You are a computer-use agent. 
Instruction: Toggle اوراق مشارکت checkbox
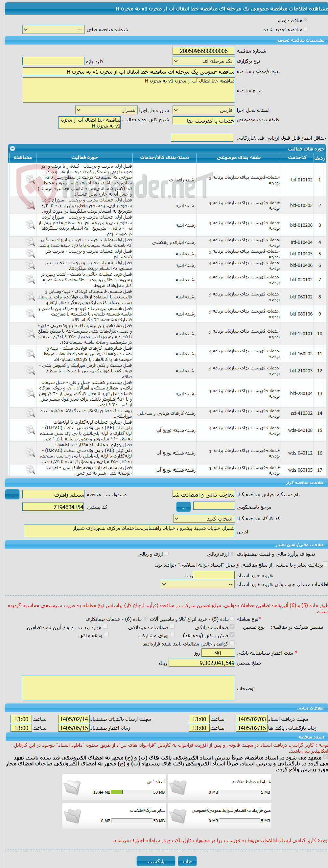tap(172, 635)
